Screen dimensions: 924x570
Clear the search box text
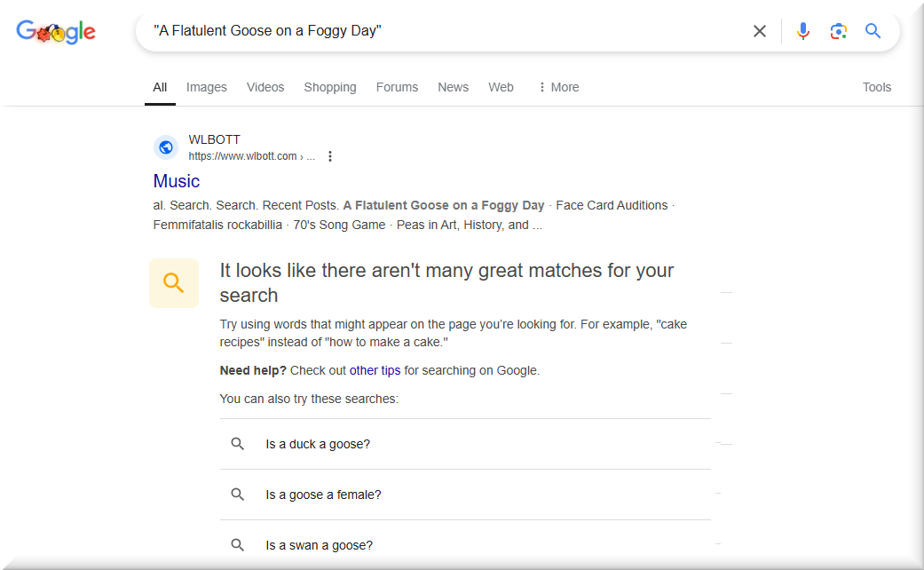[x=760, y=31]
